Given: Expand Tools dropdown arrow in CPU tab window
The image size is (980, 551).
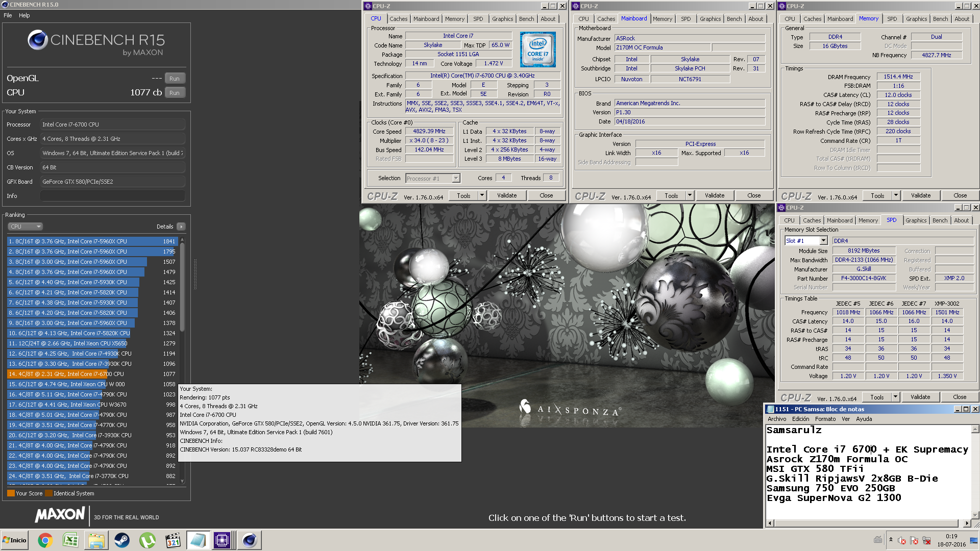Looking at the screenshot, I should (482, 195).
